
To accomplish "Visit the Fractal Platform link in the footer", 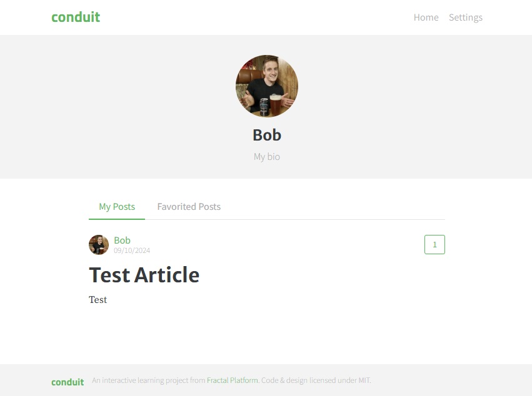I will point(232,380).
